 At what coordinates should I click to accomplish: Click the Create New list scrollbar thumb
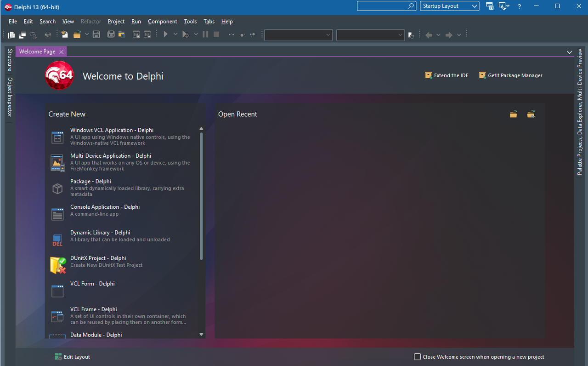click(201, 196)
